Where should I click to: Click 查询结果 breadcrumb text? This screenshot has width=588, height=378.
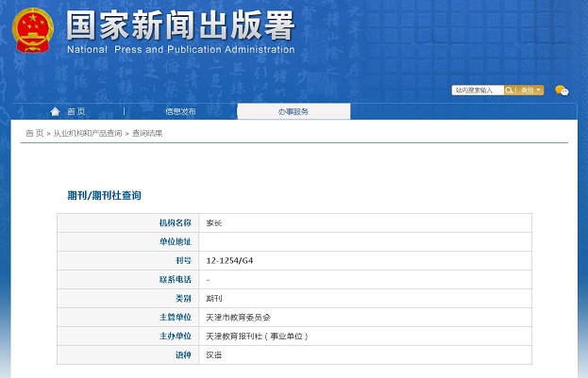click(x=147, y=134)
